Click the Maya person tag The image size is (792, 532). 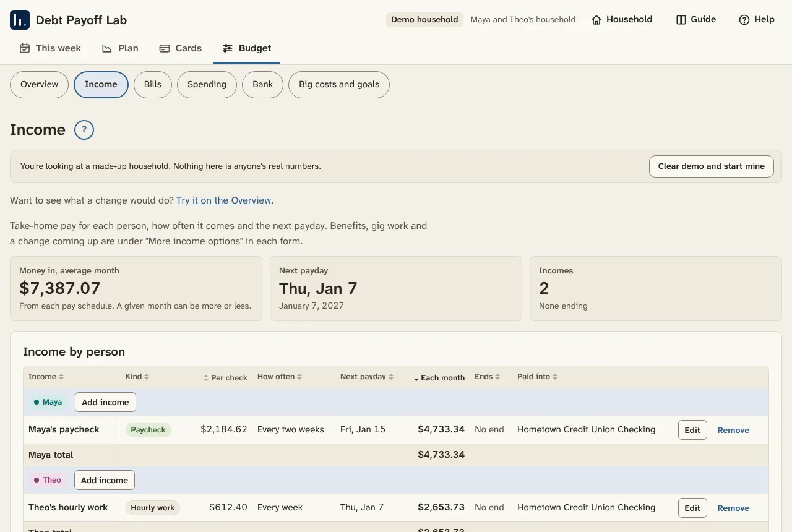[x=48, y=402]
